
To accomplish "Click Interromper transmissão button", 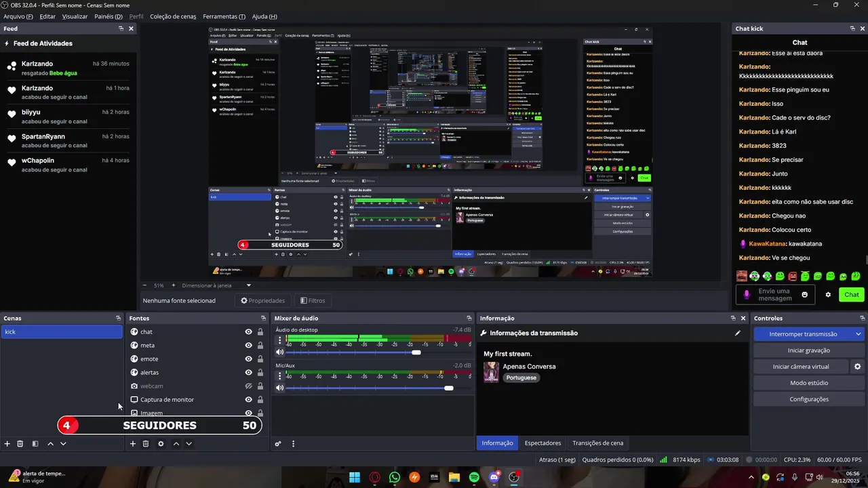I will tap(803, 334).
